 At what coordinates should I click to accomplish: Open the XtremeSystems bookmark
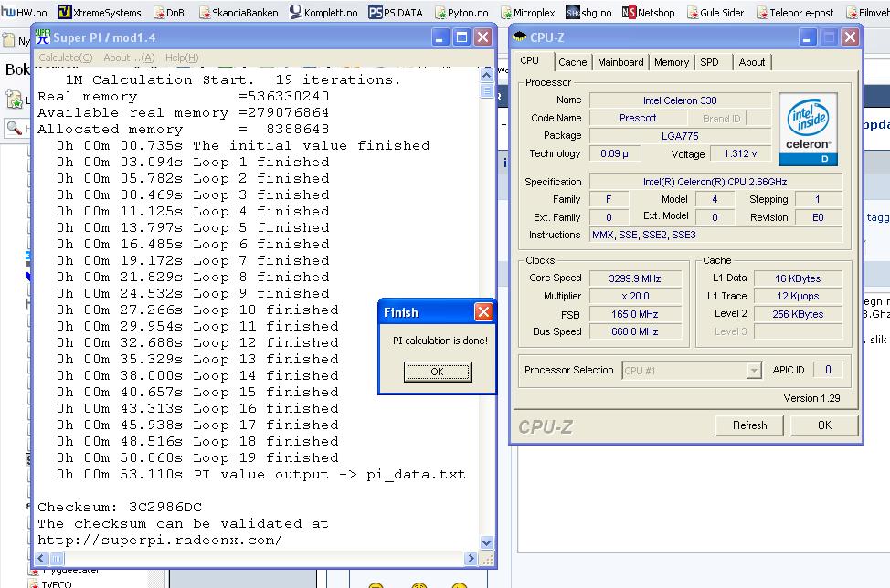[100, 12]
